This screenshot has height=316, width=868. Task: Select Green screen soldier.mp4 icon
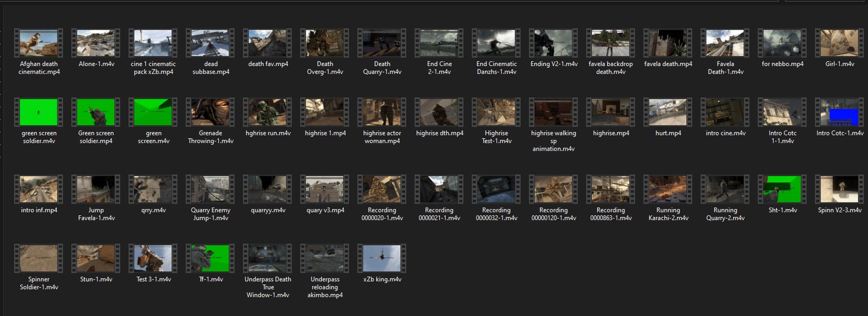[96, 112]
